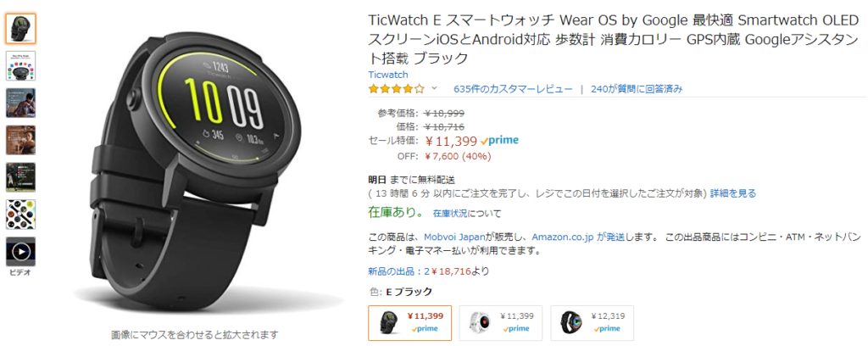
Task: View the fifth product thumbnail image
Action: (x=21, y=177)
